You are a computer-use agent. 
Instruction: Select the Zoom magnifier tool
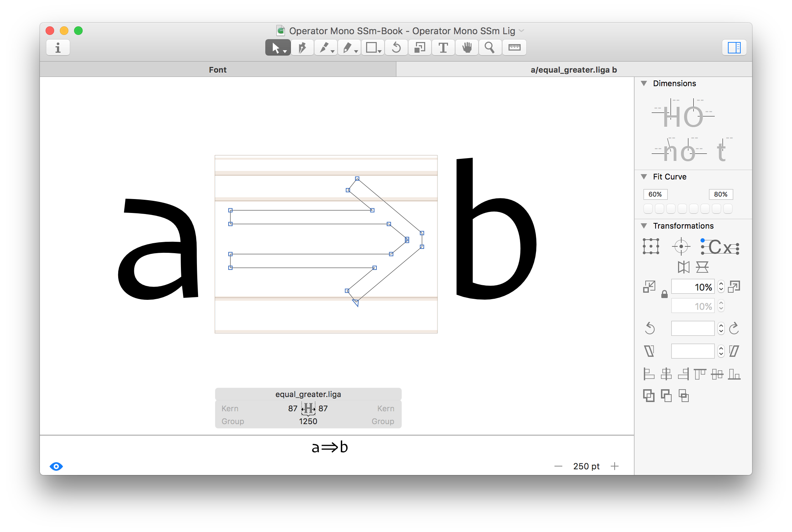pyautogui.click(x=490, y=48)
